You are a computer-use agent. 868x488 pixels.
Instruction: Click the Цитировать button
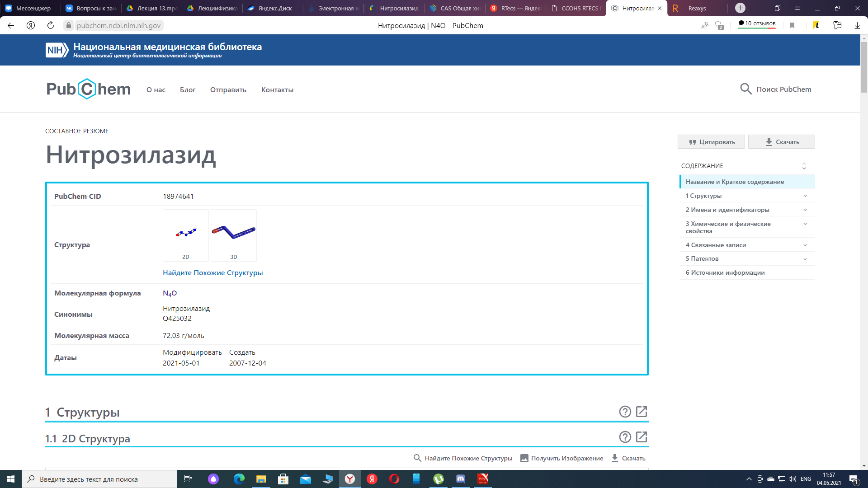[712, 142]
